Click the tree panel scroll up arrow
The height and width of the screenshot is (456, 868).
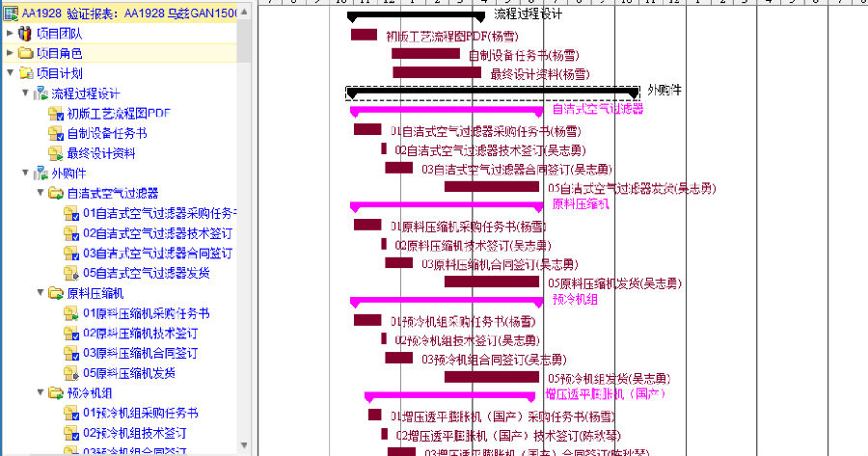pos(244,11)
